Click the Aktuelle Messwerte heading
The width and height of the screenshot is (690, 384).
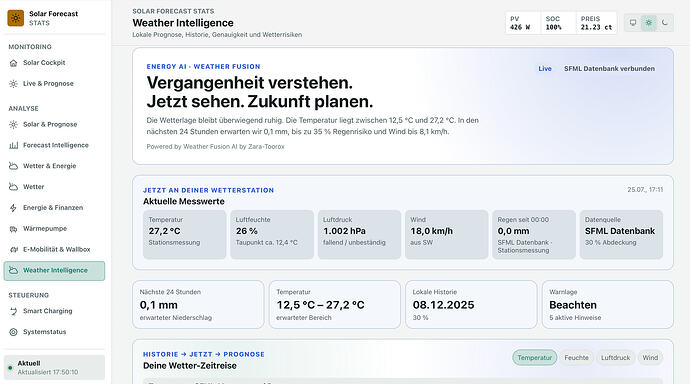[184, 201]
